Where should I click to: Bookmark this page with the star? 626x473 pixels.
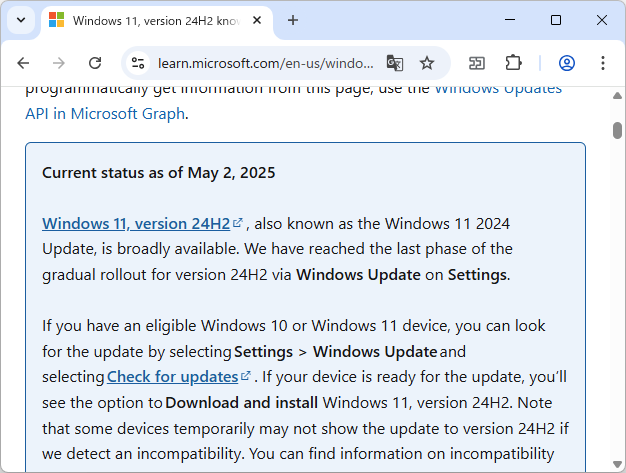[427, 63]
